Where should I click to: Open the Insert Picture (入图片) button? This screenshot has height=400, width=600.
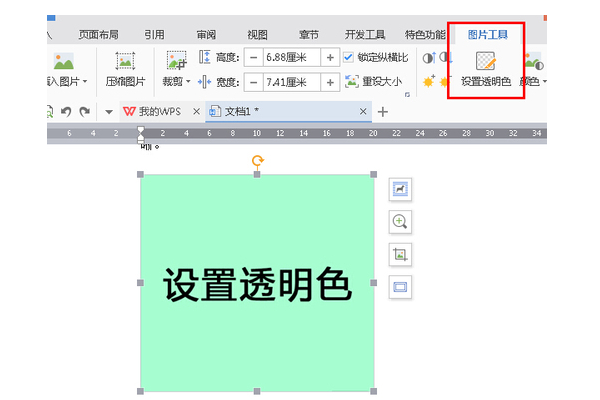(63, 69)
